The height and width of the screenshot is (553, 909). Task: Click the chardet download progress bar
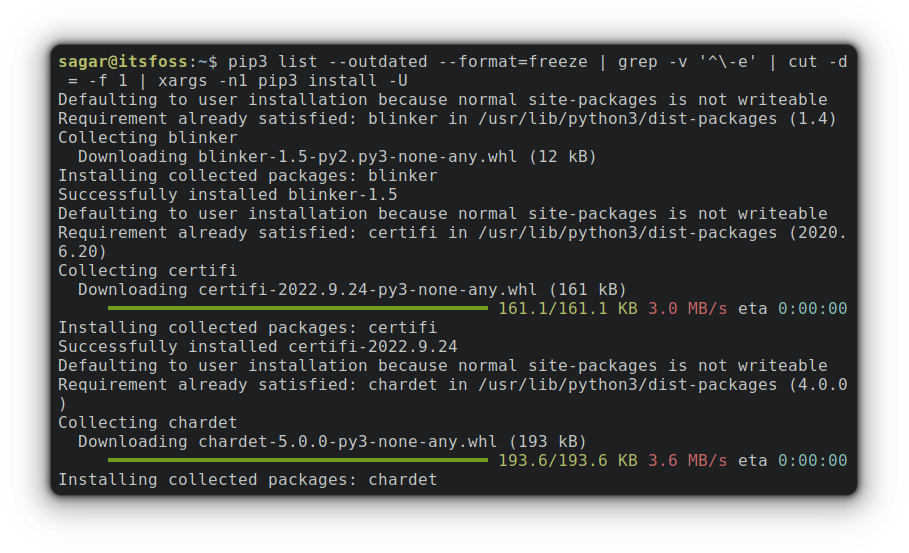pyautogui.click(x=297, y=460)
